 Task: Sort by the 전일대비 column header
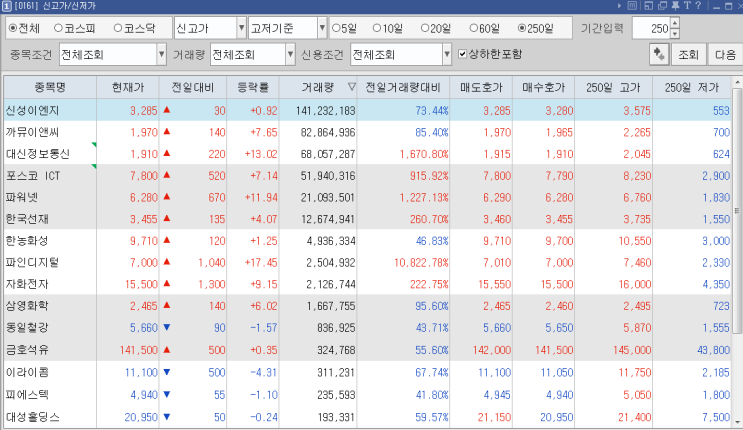[x=192, y=87]
